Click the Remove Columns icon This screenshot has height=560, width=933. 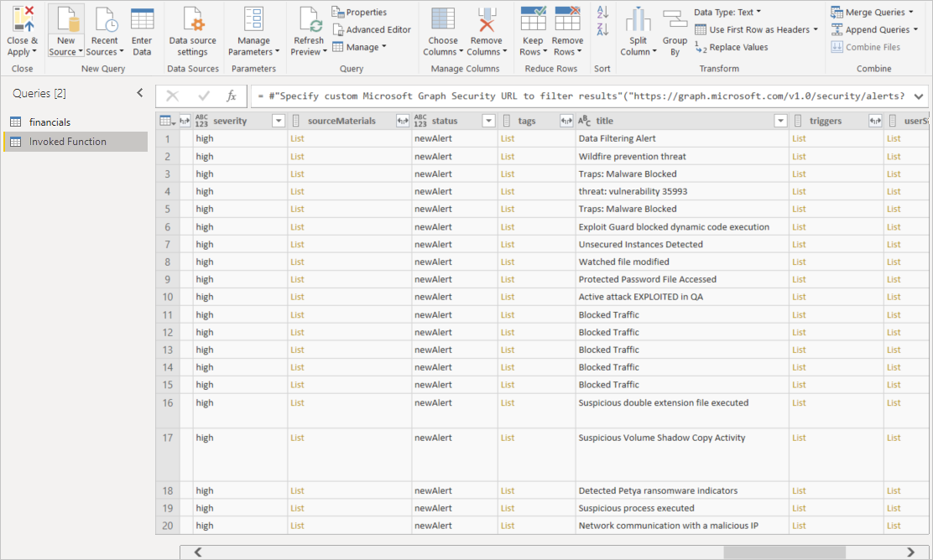[486, 20]
